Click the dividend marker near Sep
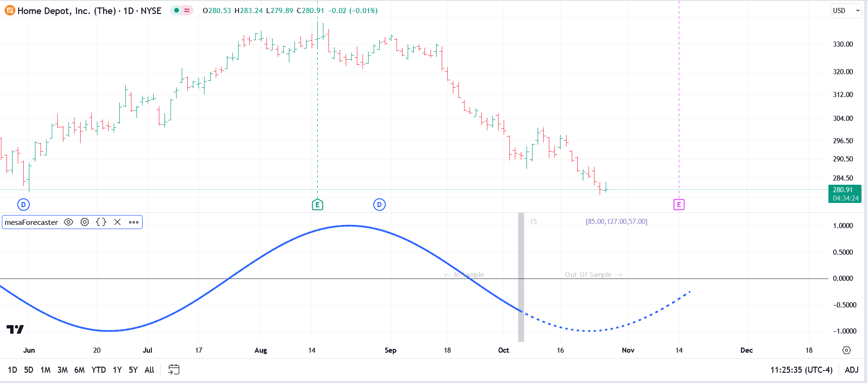 click(x=379, y=204)
